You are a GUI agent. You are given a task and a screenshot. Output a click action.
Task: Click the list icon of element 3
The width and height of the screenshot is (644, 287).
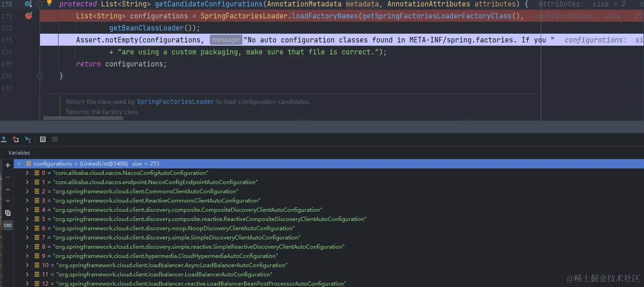click(37, 201)
